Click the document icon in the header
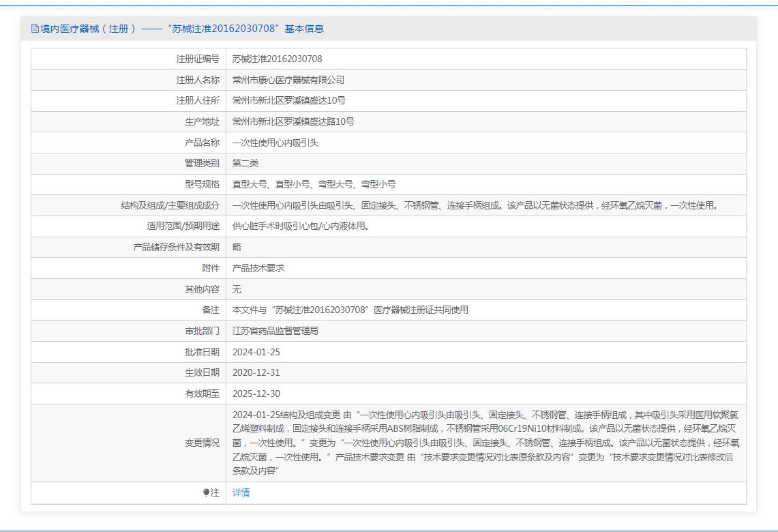This screenshot has height=532, width=778. 35,29
